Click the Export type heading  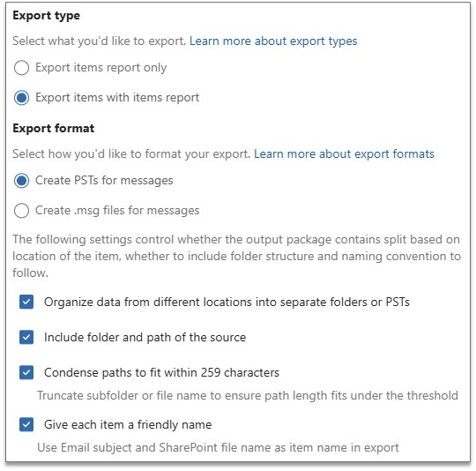pyautogui.click(x=47, y=16)
